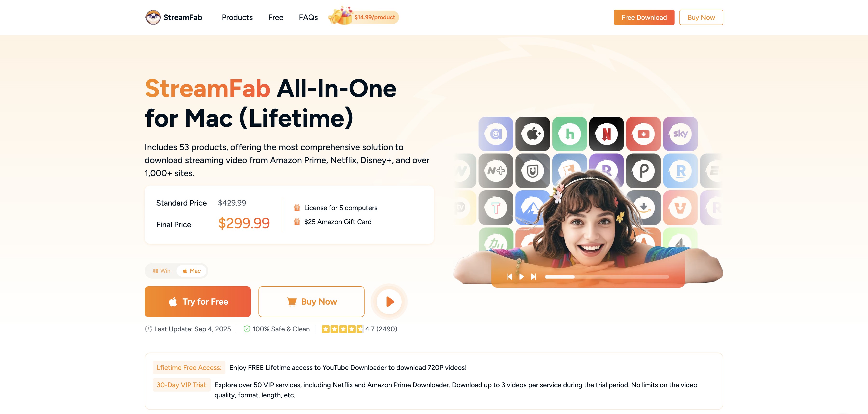This screenshot has width=868, height=414.
Task: Open the Free menu item
Action: tap(276, 17)
